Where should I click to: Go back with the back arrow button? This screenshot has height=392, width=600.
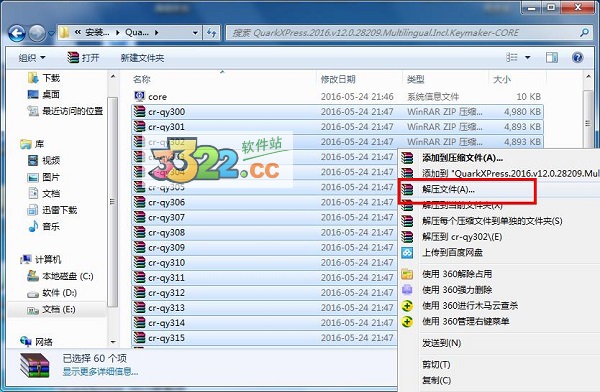[x=17, y=33]
